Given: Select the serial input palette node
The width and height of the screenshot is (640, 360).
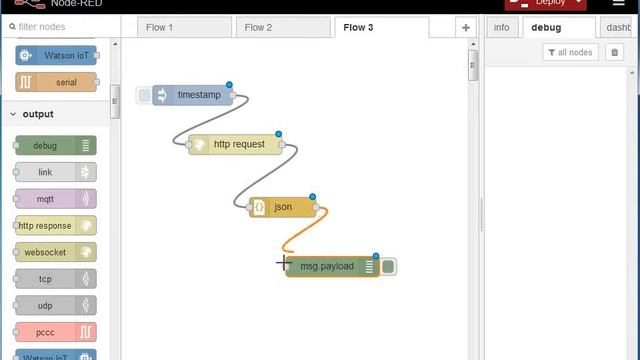Looking at the screenshot, I should [x=56, y=82].
